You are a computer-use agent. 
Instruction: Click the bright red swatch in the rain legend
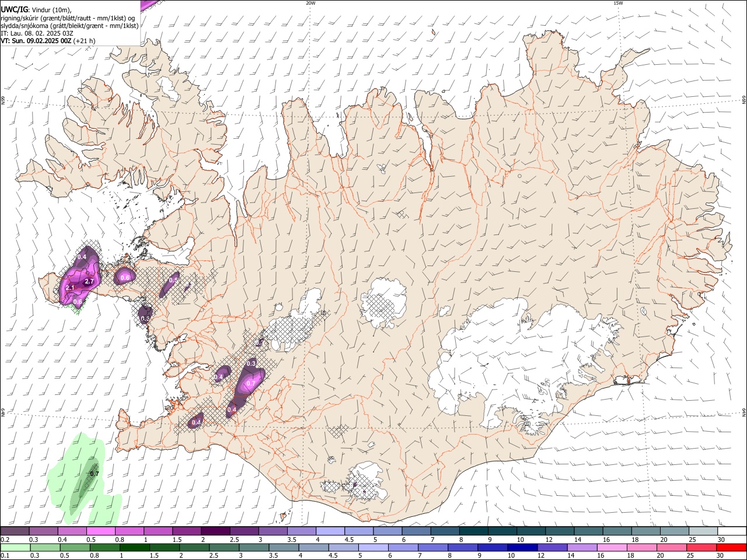[732, 548]
